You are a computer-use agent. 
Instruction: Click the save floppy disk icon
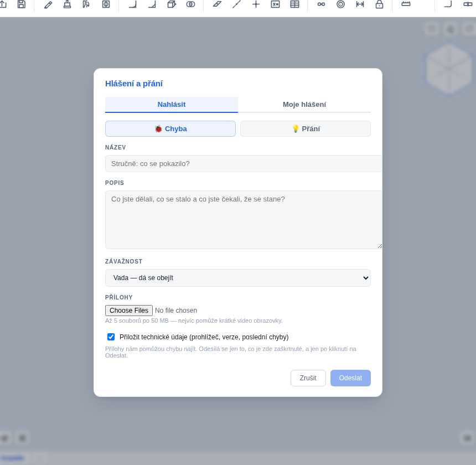tap(21, 4)
